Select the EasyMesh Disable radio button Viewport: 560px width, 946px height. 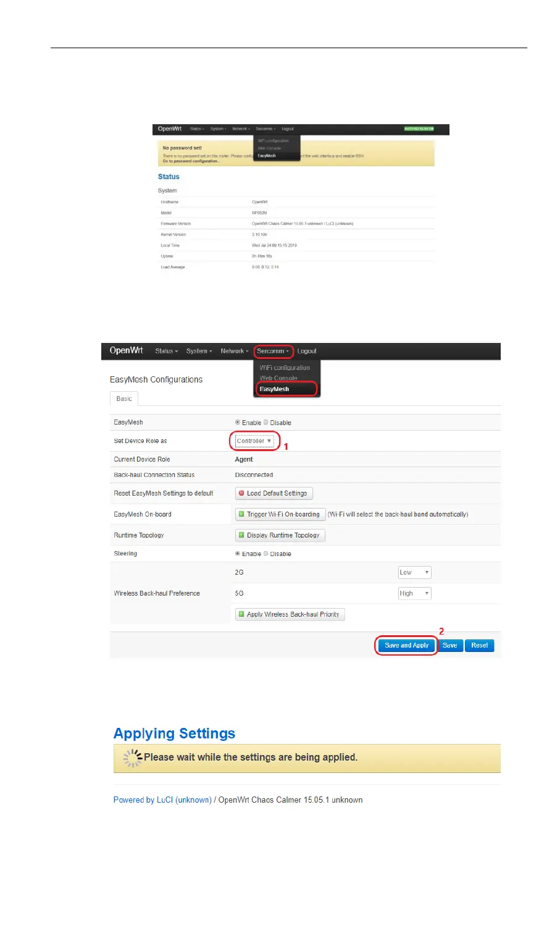pyautogui.click(x=266, y=423)
